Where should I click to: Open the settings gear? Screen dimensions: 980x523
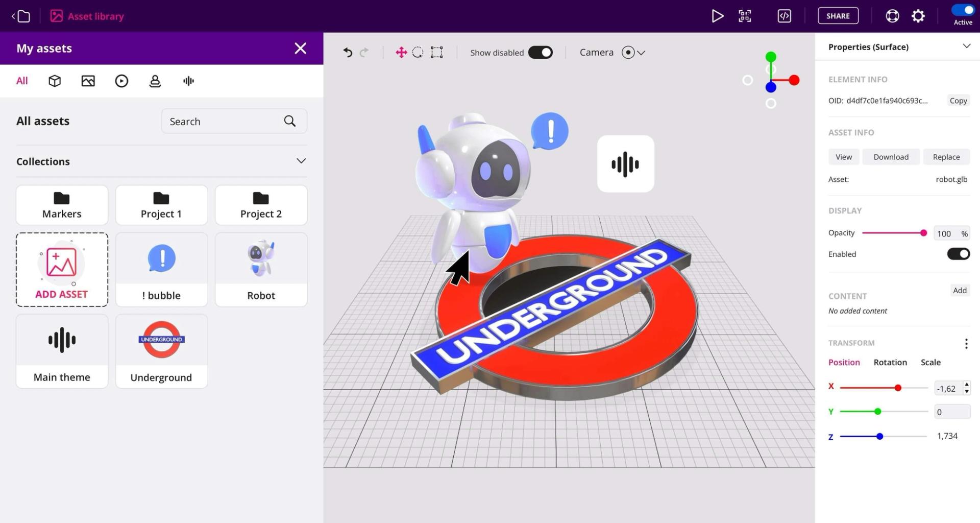click(x=918, y=16)
